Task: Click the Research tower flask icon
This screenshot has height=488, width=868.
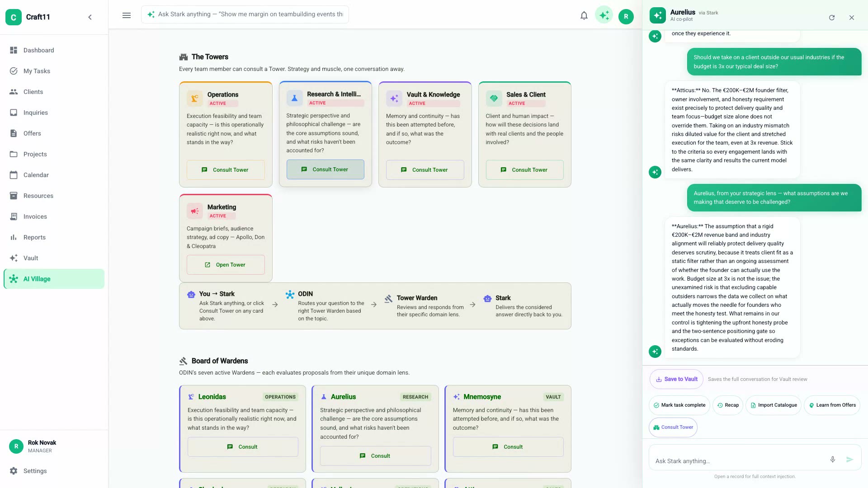Action: coord(294,98)
